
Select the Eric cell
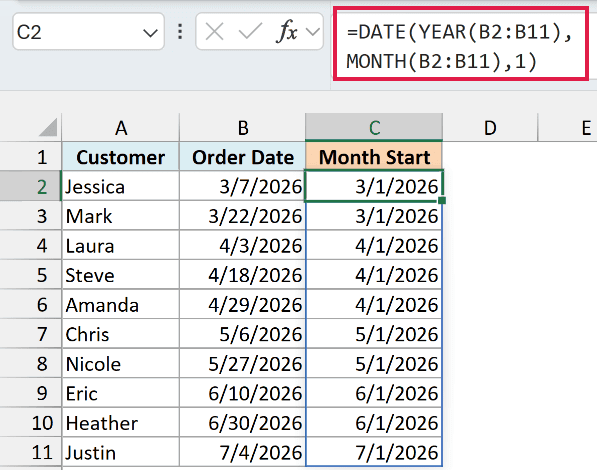(x=121, y=393)
